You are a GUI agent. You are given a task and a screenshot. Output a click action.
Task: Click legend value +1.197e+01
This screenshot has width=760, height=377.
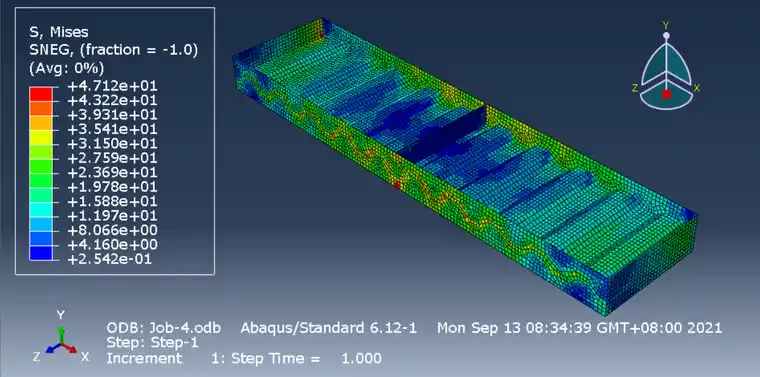point(112,216)
